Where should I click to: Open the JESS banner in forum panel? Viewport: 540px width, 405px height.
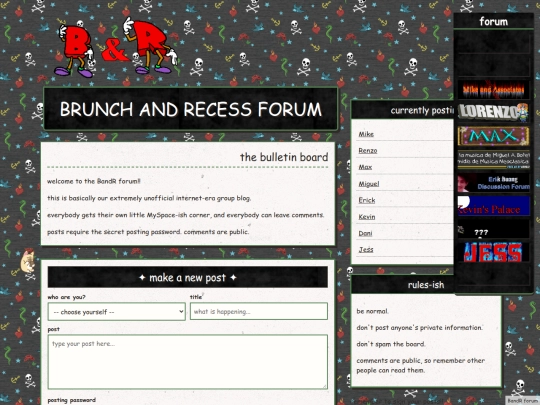pyautogui.click(x=494, y=252)
